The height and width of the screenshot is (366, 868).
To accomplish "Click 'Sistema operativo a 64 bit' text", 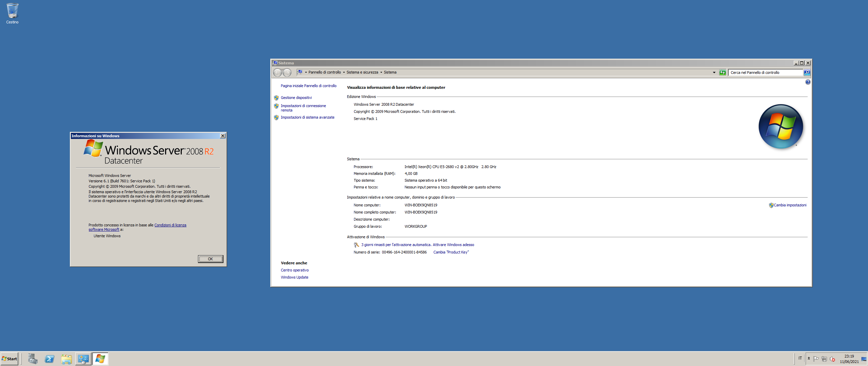I will point(426,180).
